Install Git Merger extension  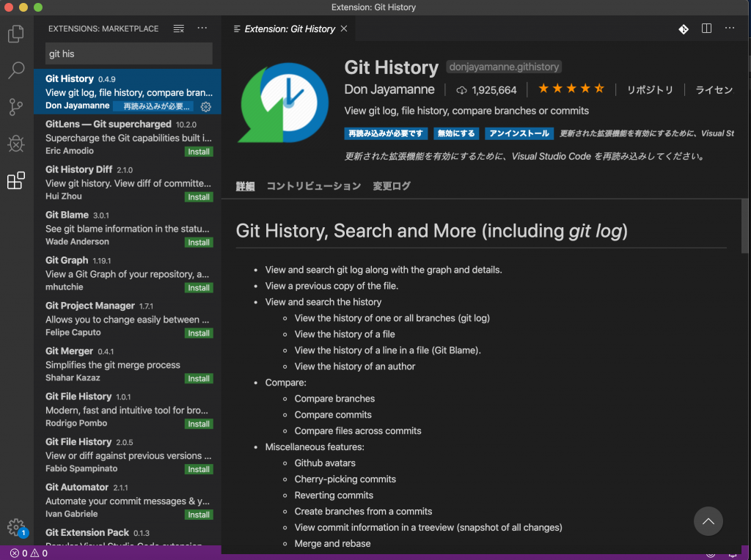point(199,379)
